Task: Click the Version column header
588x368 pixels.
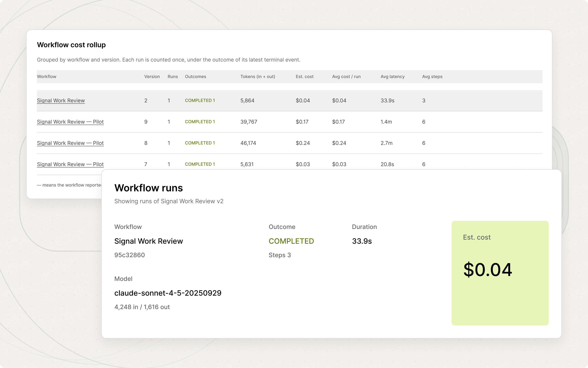Action: [152, 76]
